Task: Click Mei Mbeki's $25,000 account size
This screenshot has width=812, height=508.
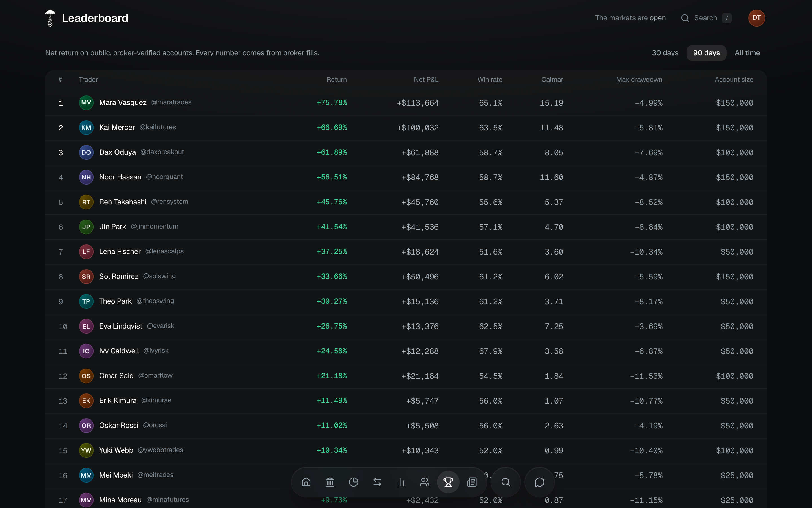Action: pos(737,476)
